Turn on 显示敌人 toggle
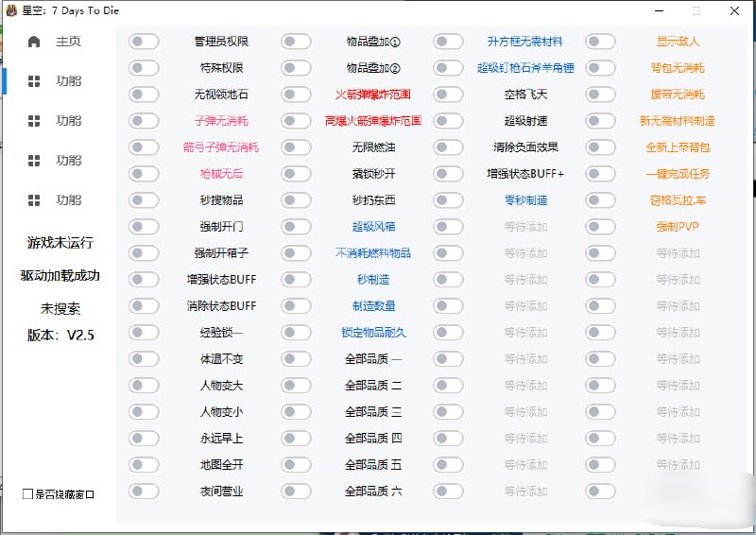 pos(601,42)
